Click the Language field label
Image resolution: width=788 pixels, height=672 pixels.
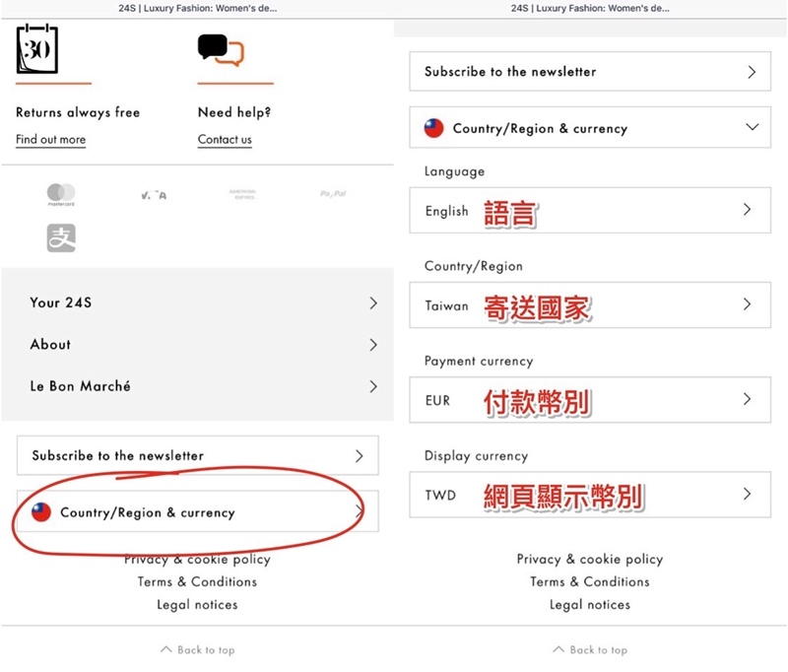(454, 171)
